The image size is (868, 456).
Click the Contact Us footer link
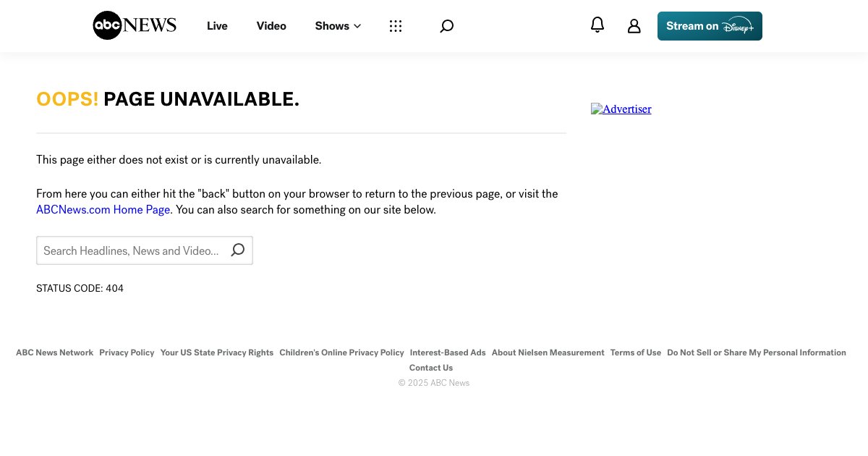431,368
